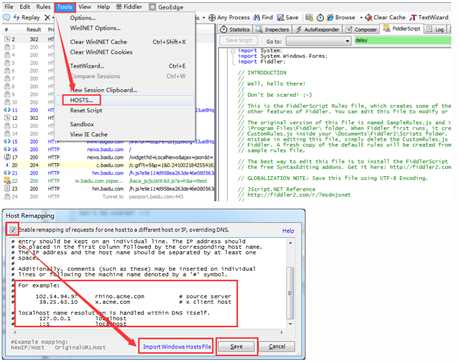The width and height of the screenshot is (459, 362).
Task: Open the Help menu
Action: point(103,7)
